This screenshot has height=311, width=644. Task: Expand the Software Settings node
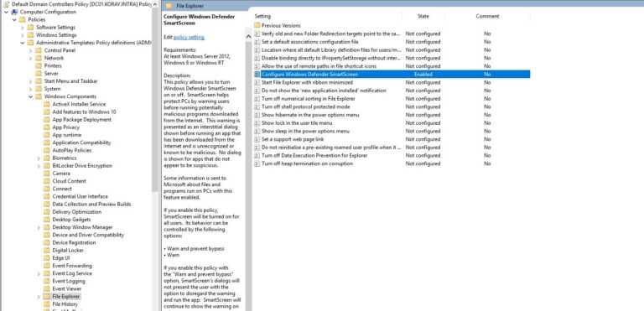tap(23, 27)
